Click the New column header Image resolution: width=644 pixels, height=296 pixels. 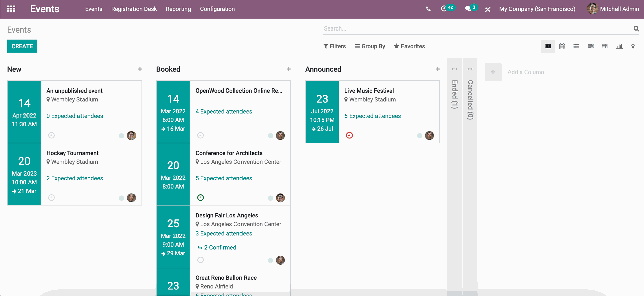pyautogui.click(x=14, y=69)
